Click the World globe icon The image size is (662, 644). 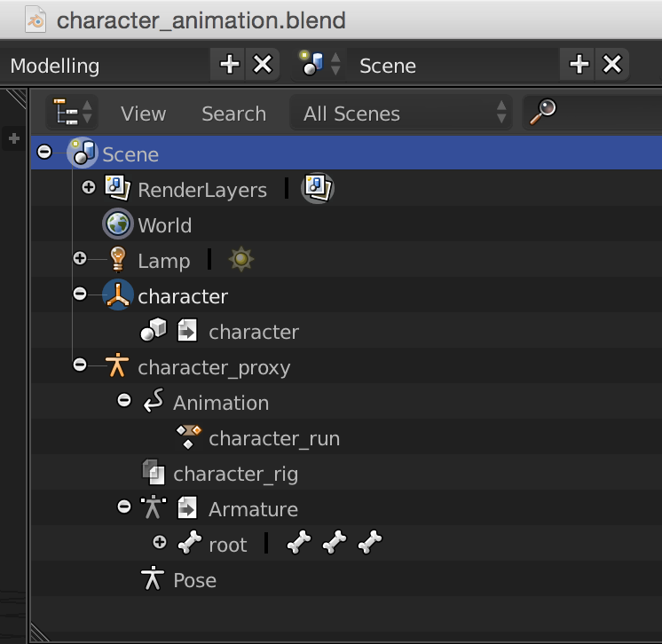[x=117, y=224]
